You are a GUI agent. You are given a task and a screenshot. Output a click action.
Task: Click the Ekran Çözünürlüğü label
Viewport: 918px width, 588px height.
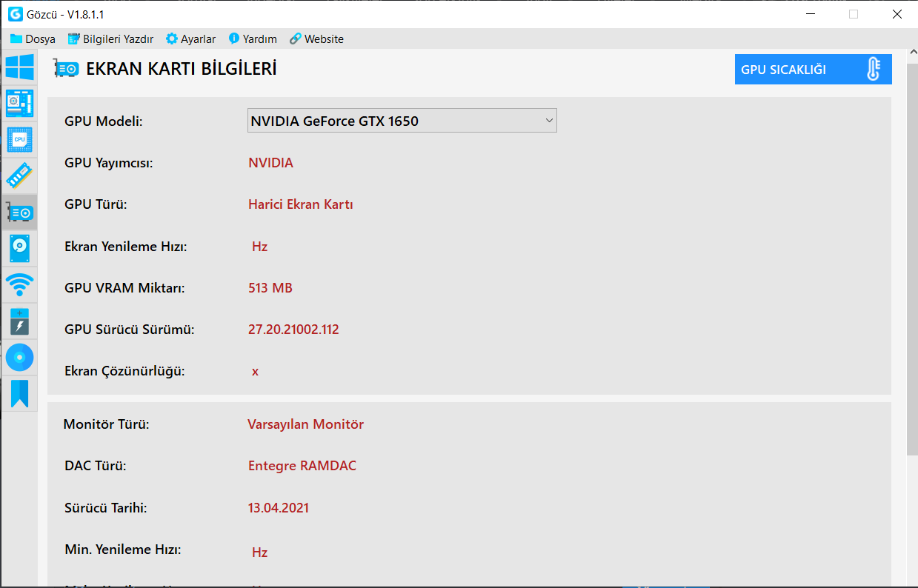coord(124,371)
